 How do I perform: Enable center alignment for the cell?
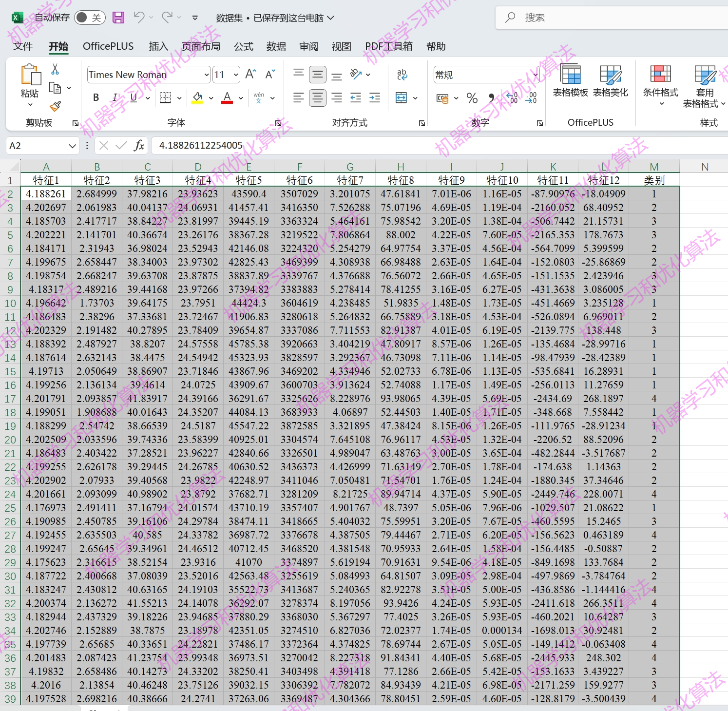pyautogui.click(x=317, y=97)
